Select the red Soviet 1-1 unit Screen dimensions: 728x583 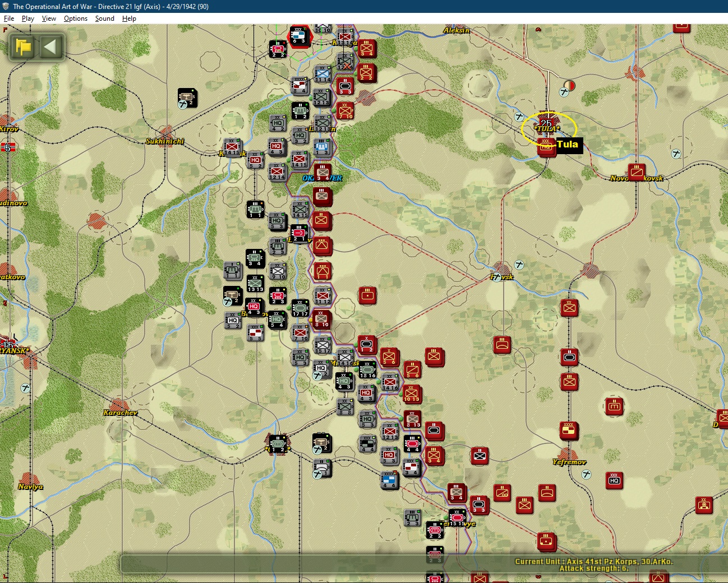[322, 271]
